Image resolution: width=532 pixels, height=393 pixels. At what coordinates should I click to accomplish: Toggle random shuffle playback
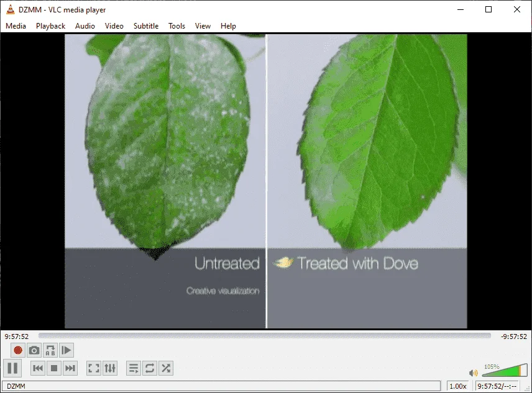pos(166,368)
